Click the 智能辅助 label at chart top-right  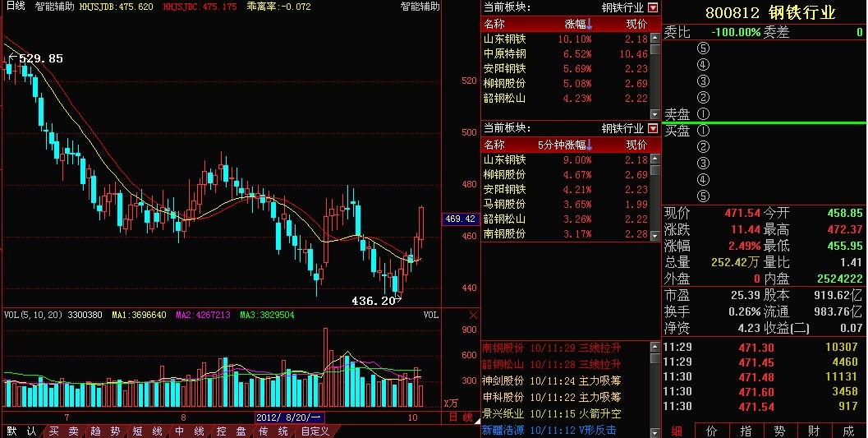(x=420, y=7)
